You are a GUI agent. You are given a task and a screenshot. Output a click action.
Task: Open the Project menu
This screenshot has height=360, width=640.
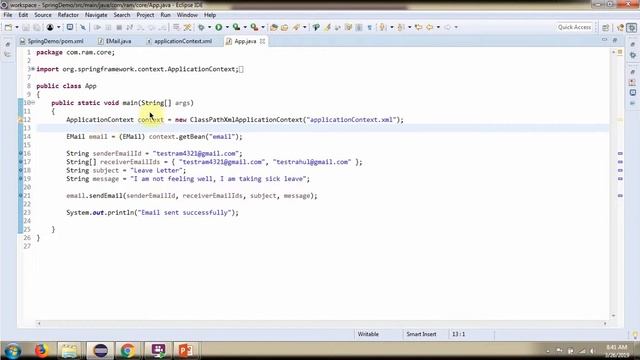(x=145, y=15)
